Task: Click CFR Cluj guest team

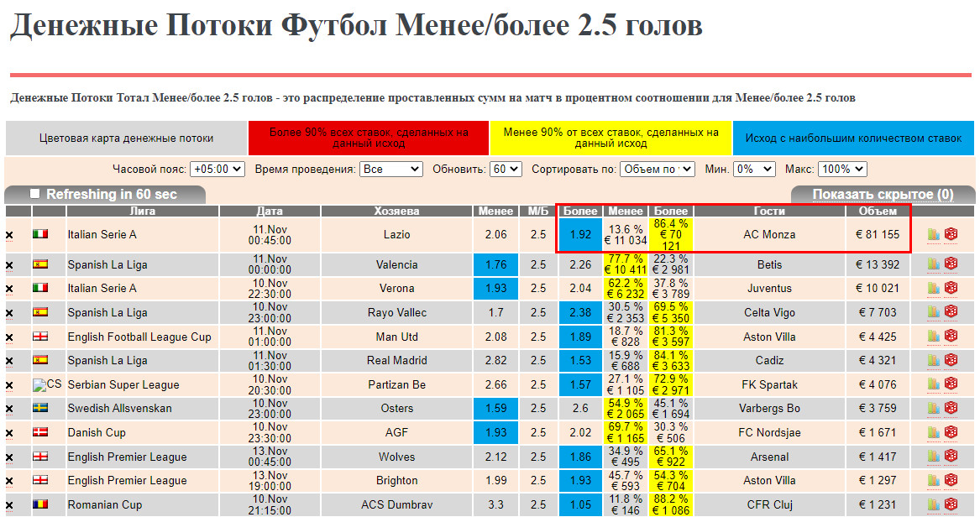Action: click(769, 504)
